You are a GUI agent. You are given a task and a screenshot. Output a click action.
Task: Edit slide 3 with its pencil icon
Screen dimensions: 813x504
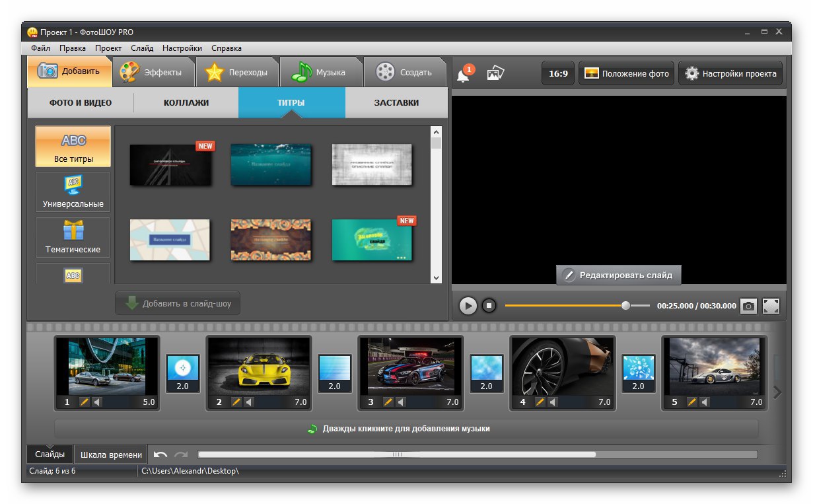388,402
